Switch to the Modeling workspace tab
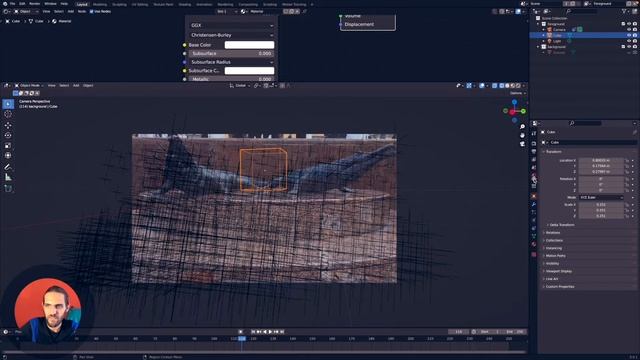640x360 pixels. tap(100, 4)
